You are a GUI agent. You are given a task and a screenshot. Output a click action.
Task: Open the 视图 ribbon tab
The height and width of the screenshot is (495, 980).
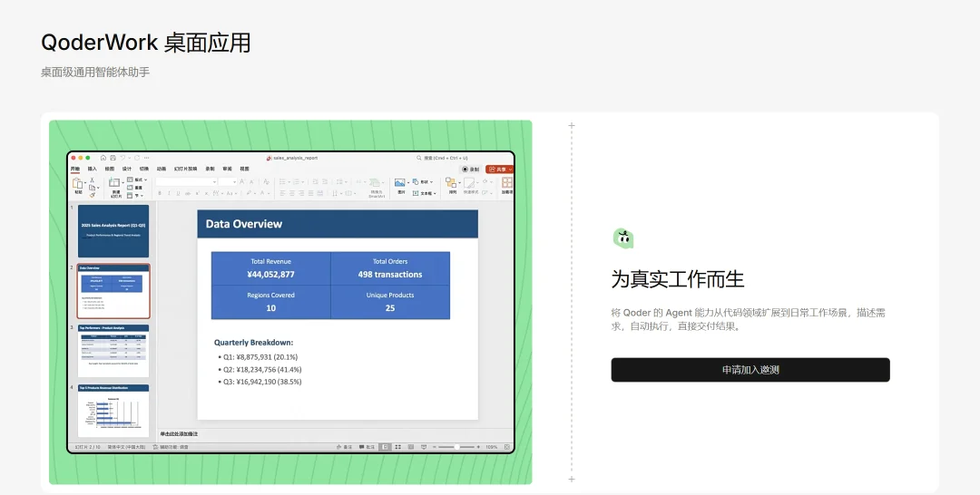coord(244,170)
